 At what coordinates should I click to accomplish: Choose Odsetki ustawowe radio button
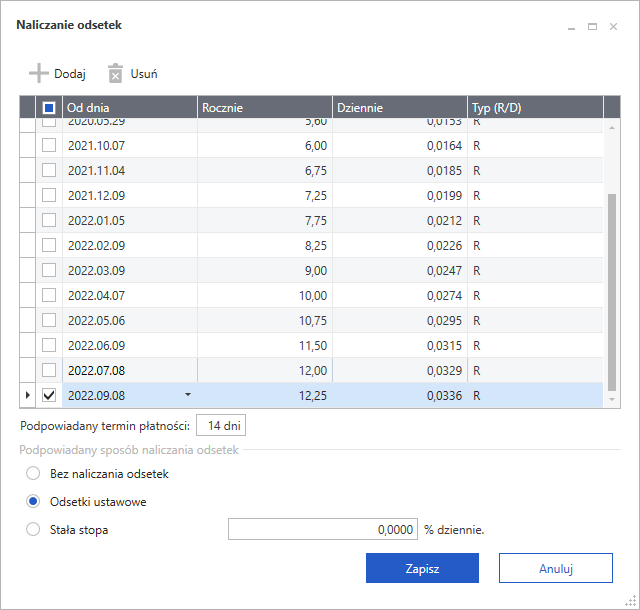pos(34,501)
